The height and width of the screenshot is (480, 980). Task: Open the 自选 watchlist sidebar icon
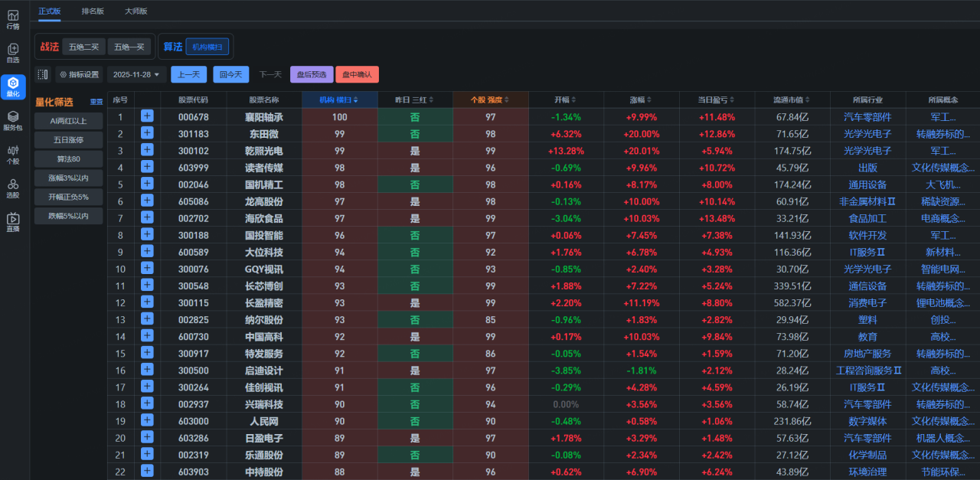coord(13,53)
